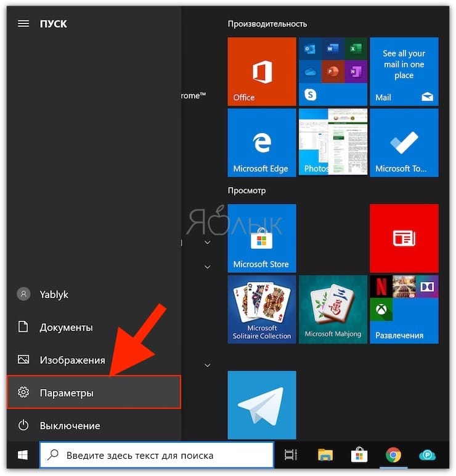Viewport: 456px width, 476px height.
Task: Open Netflix in the Развлечения tile
Action: tap(381, 286)
